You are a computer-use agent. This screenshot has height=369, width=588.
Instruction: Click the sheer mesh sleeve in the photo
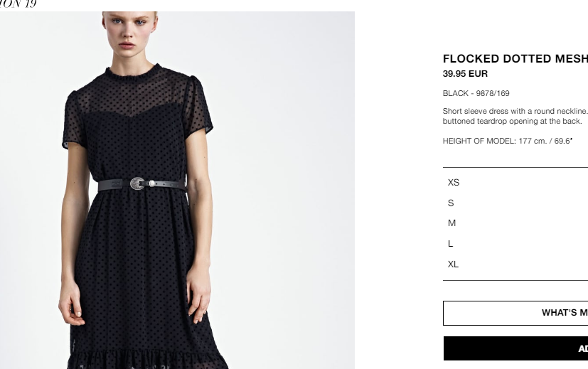(199, 107)
